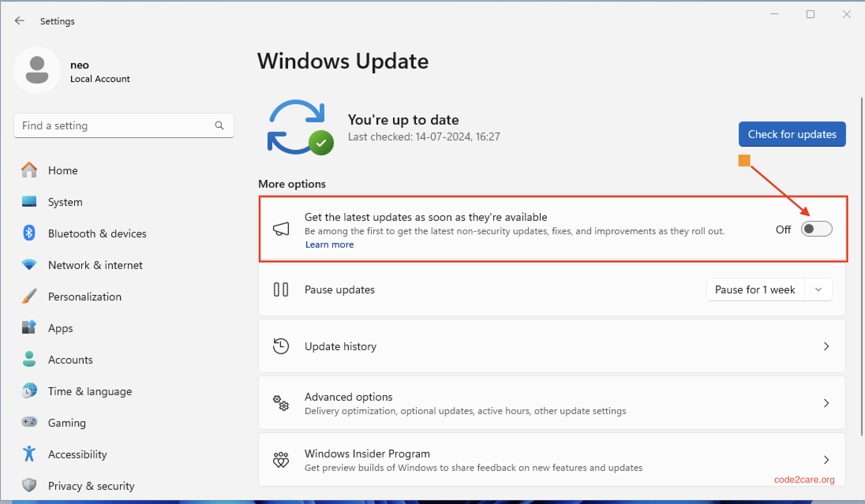865x504 pixels.
Task: Open Network & internet via its Wi-Fi icon
Action: tap(29, 265)
